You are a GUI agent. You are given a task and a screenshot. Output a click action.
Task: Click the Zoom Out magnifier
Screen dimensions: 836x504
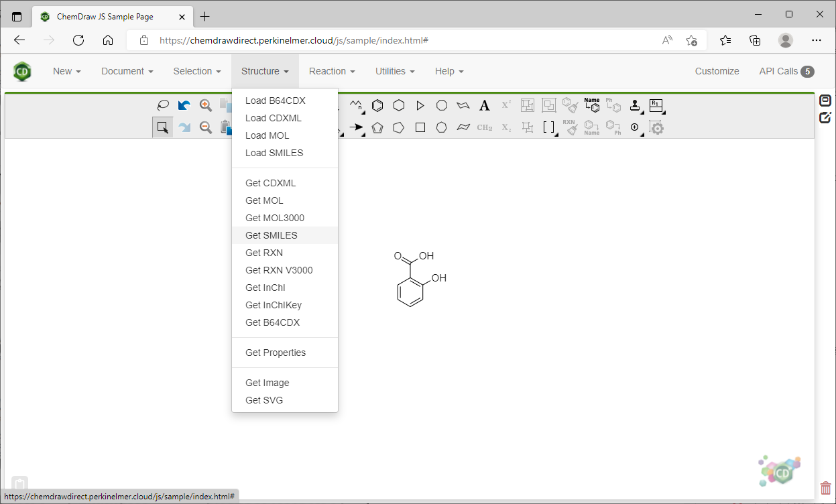click(x=205, y=127)
